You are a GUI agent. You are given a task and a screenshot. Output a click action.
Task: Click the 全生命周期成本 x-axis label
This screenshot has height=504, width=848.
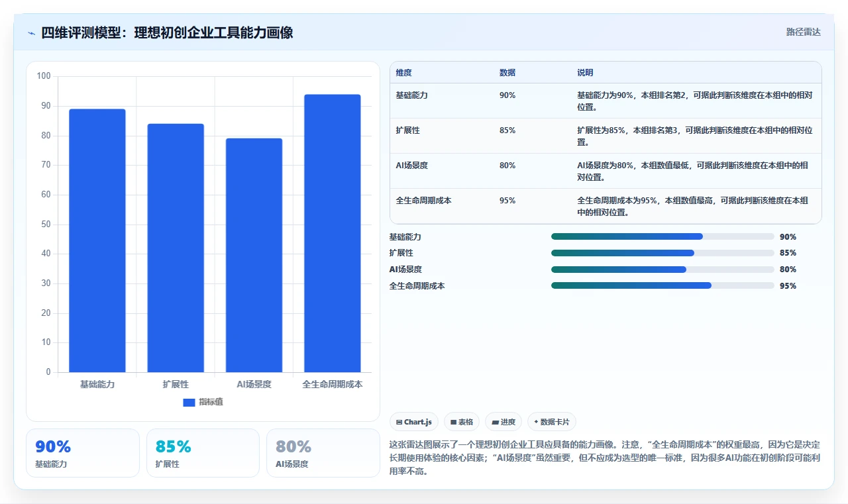click(333, 384)
